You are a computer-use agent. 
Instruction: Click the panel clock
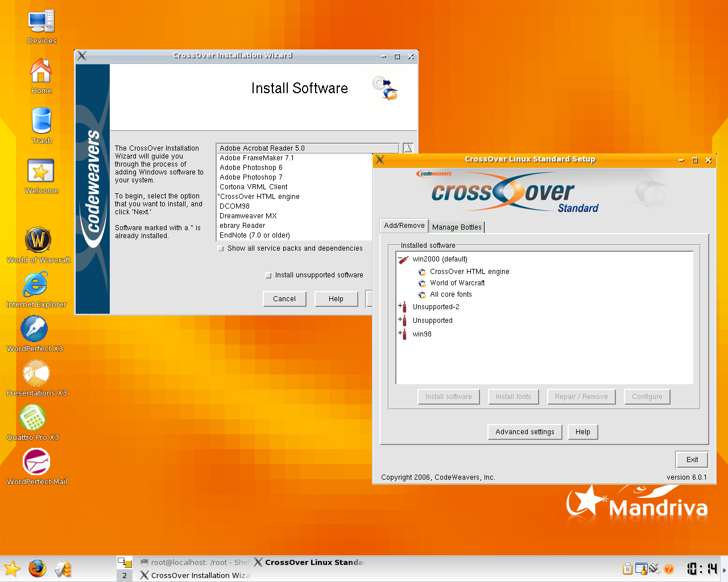pos(702,569)
